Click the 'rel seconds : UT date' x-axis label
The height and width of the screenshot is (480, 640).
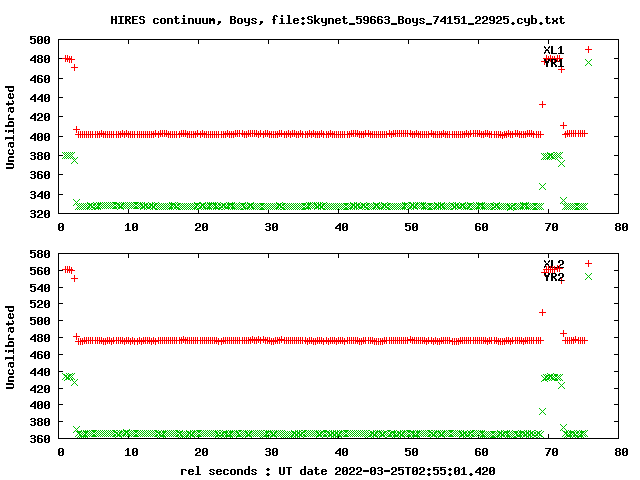338,471
